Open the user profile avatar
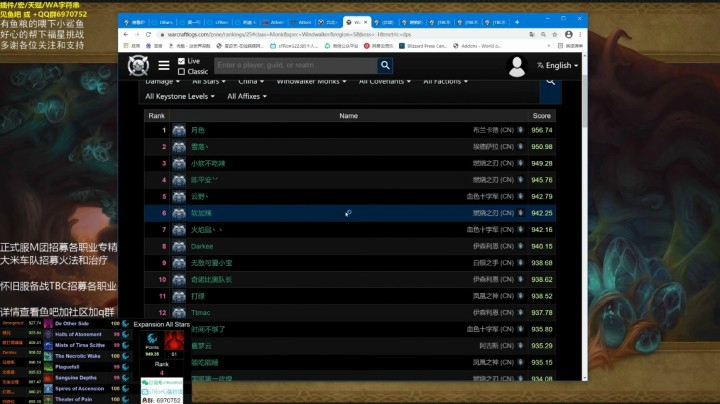 (517, 66)
